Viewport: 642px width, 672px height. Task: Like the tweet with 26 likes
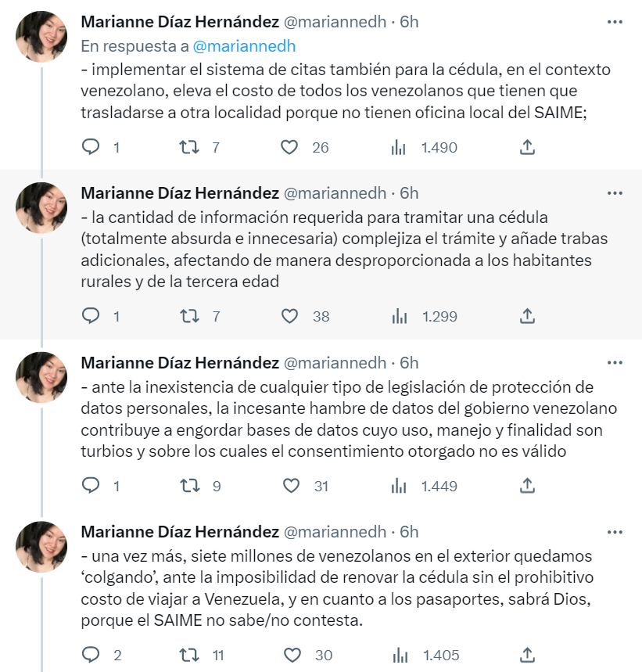(289, 147)
